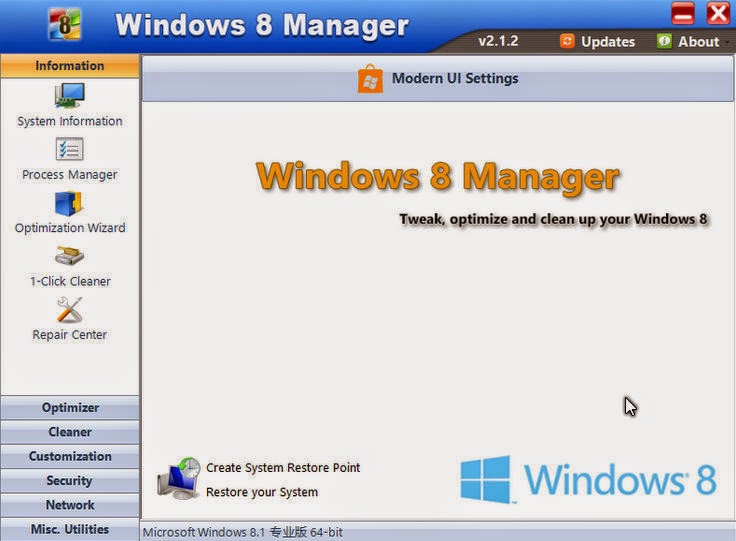Click the orange Updates refresh icon

click(567, 41)
